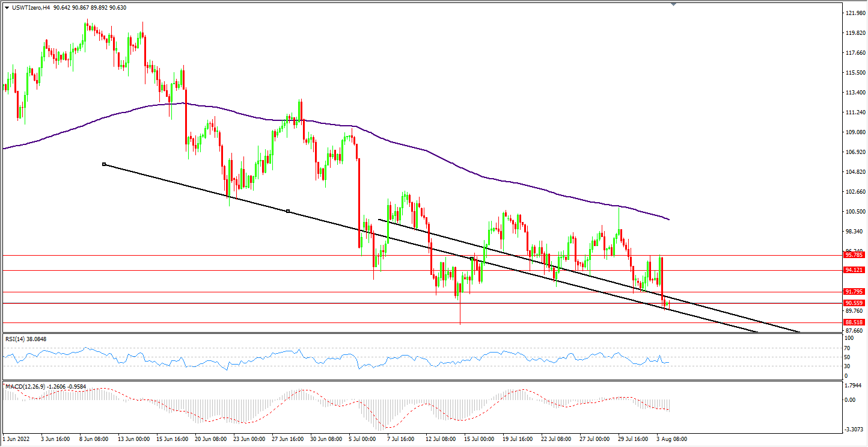Click the 113.400 price axis value
This screenshot has height=447, width=868.
[x=855, y=93]
